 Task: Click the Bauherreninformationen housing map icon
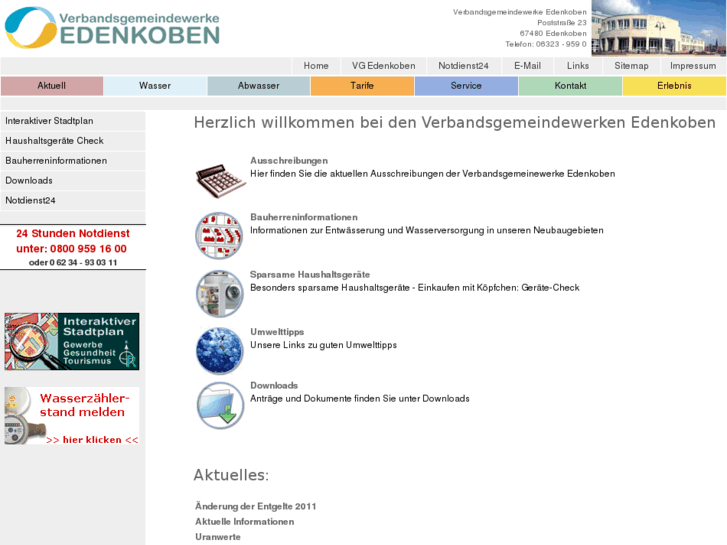click(219, 236)
